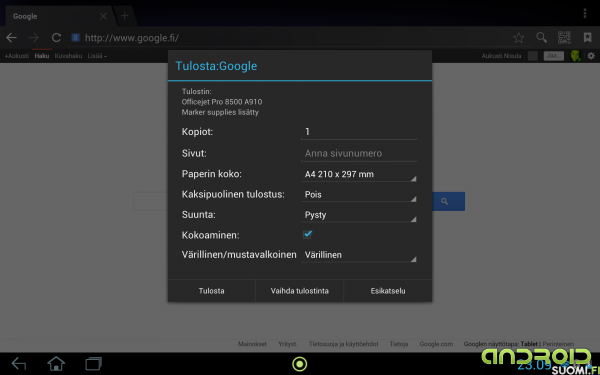Bookmark the page with the star icon

click(518, 38)
